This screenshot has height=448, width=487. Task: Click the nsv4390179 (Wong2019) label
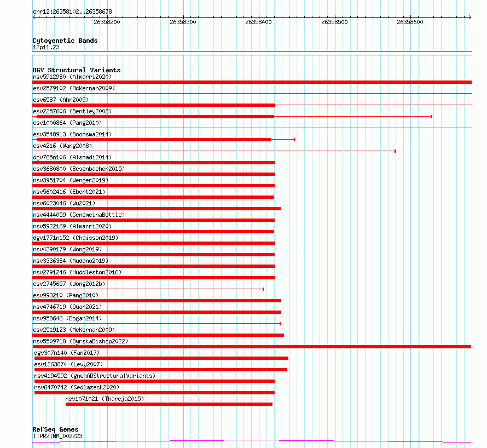click(x=67, y=249)
